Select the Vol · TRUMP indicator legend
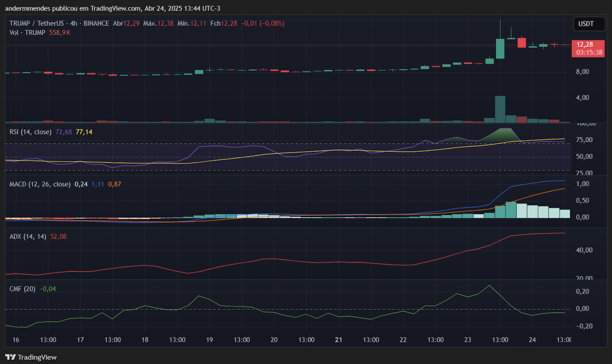Screen dimensions: 612x364 pyautogui.click(x=28, y=33)
